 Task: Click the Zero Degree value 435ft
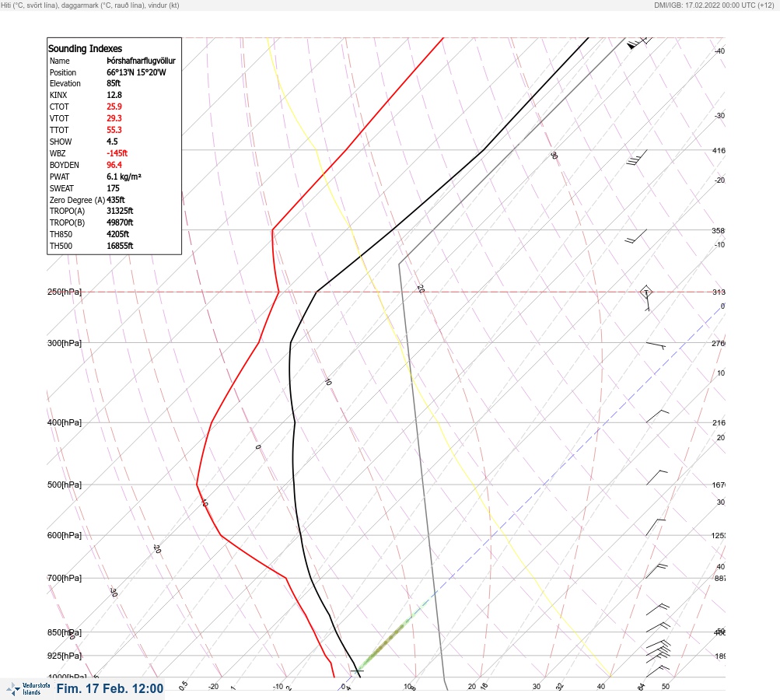(x=115, y=200)
